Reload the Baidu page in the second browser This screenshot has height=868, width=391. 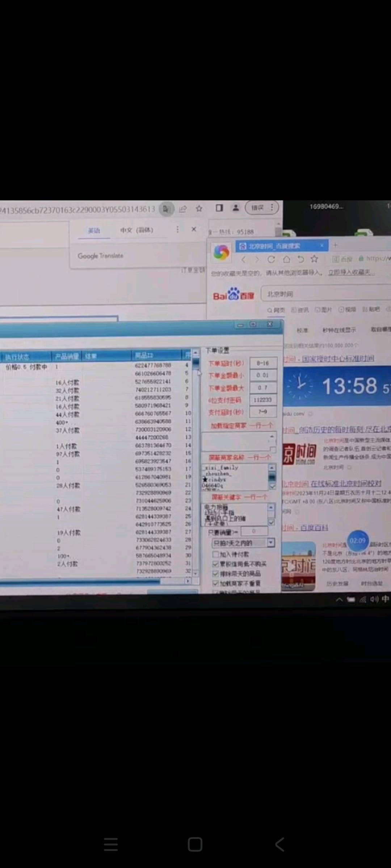[271, 259]
